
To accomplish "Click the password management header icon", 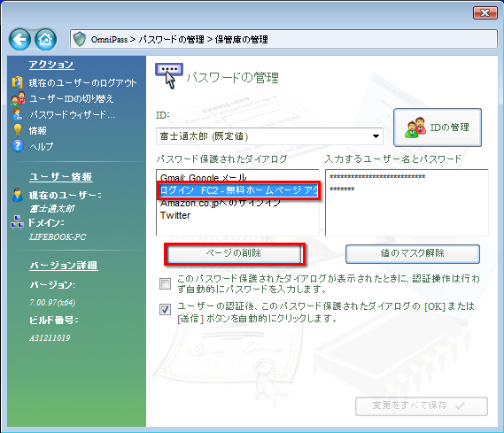I will tap(169, 76).
